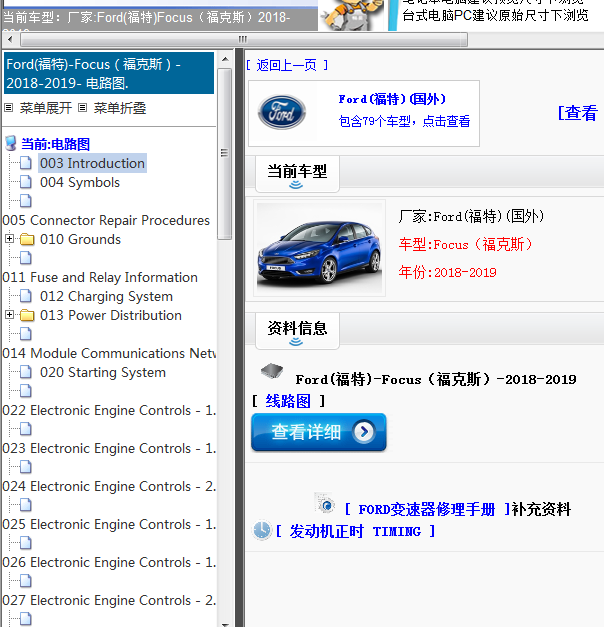Open 026 Electronic Engine Controls entry
Viewport: 604px width, 627px height.
(x=109, y=562)
